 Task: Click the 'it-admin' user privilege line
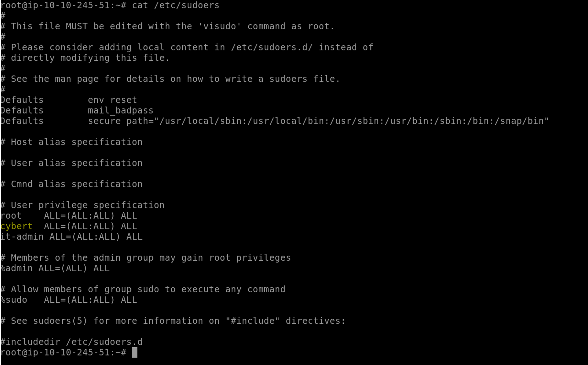pos(71,236)
